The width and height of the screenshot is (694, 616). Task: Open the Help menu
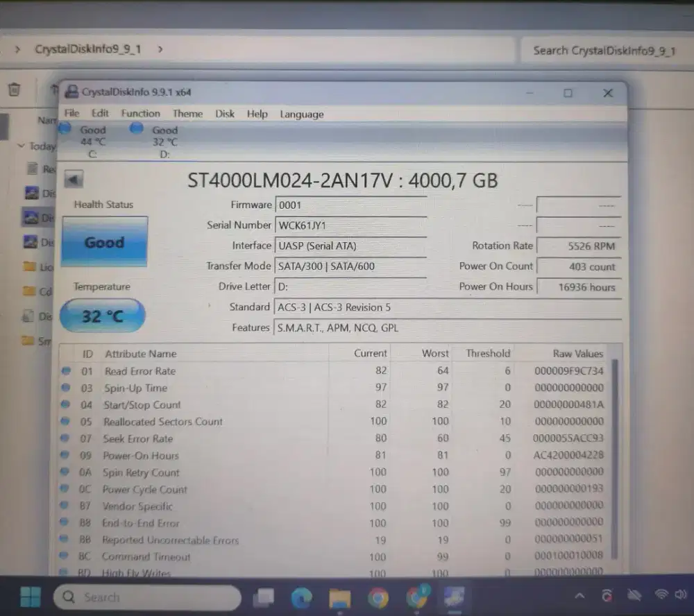click(257, 114)
